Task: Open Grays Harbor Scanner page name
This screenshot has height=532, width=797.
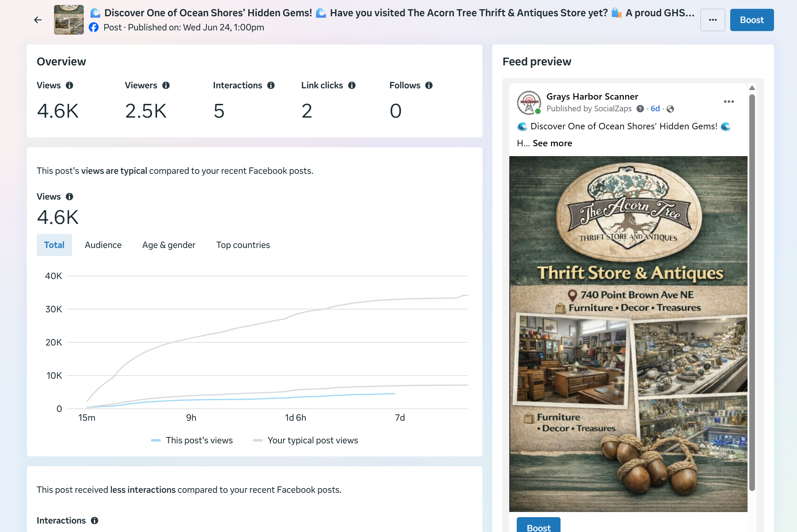Action: pos(592,97)
